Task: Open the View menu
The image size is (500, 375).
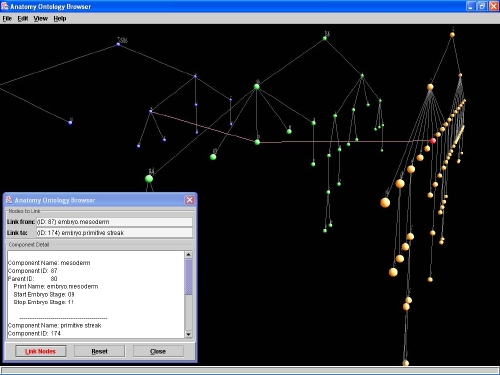Action: pos(40,19)
